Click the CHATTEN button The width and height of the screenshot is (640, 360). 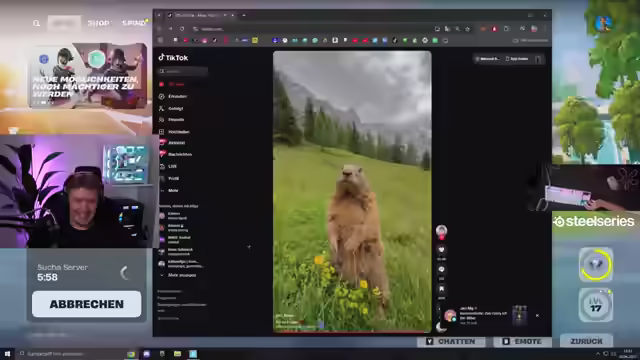point(451,341)
